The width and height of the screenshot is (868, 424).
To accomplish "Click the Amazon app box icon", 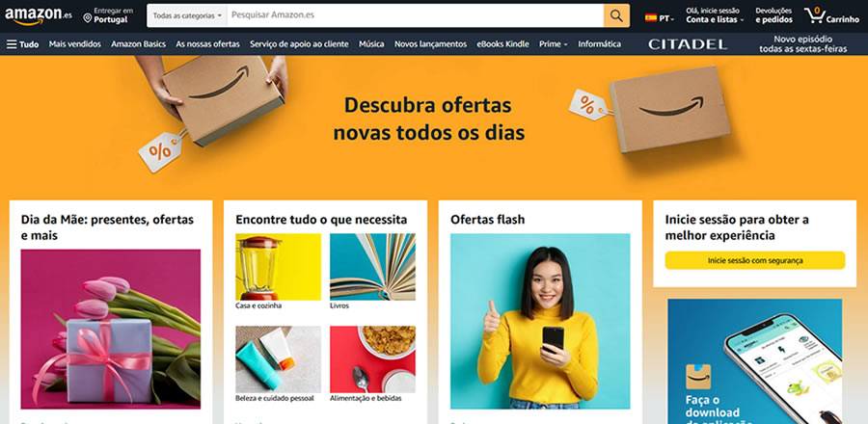I will (x=698, y=377).
